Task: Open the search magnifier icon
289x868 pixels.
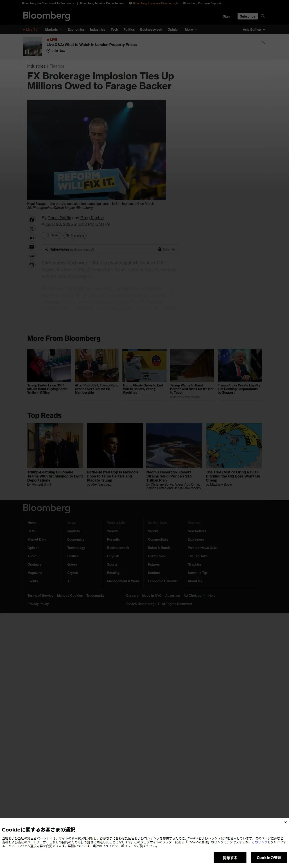Action: pyautogui.click(x=263, y=16)
